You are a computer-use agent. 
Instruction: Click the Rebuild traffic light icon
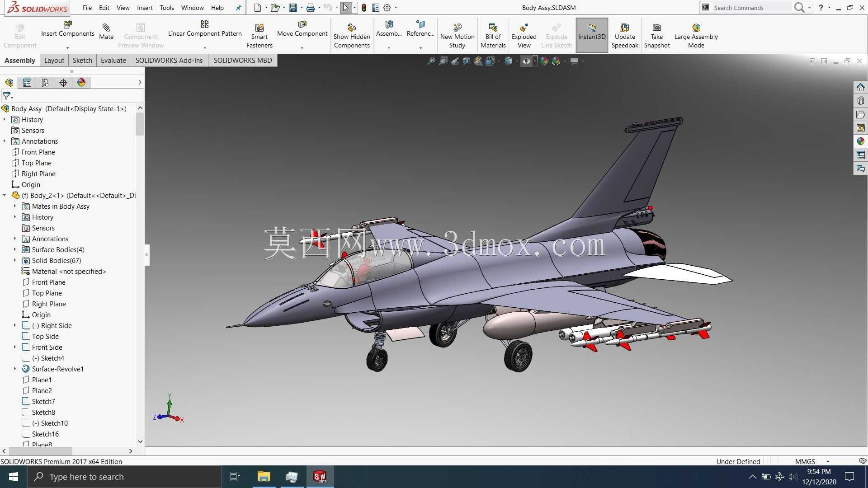click(x=364, y=8)
